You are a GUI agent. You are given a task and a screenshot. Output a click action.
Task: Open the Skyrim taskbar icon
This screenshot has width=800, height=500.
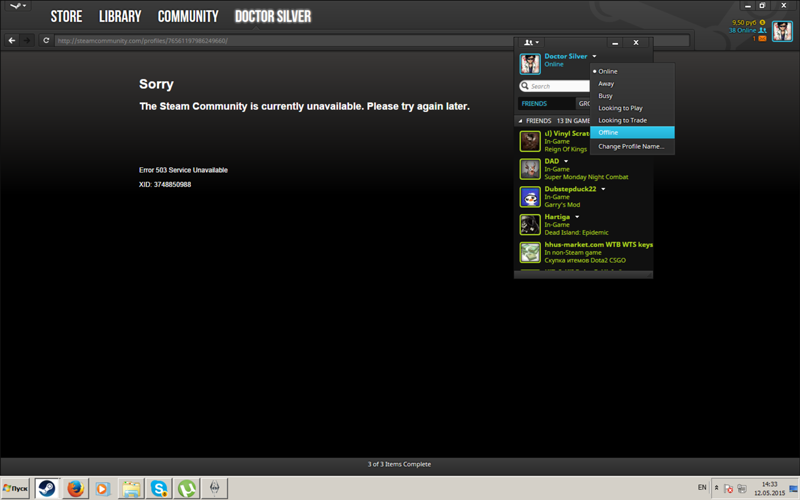215,488
